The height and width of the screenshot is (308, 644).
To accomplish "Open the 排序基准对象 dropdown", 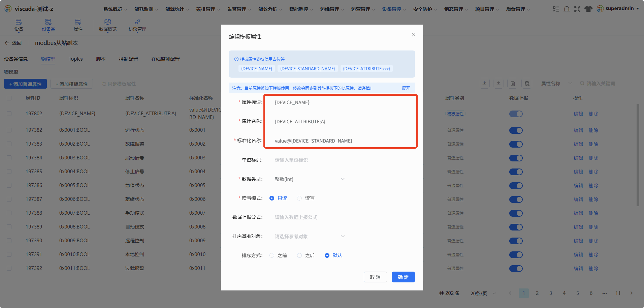I will (x=309, y=237).
